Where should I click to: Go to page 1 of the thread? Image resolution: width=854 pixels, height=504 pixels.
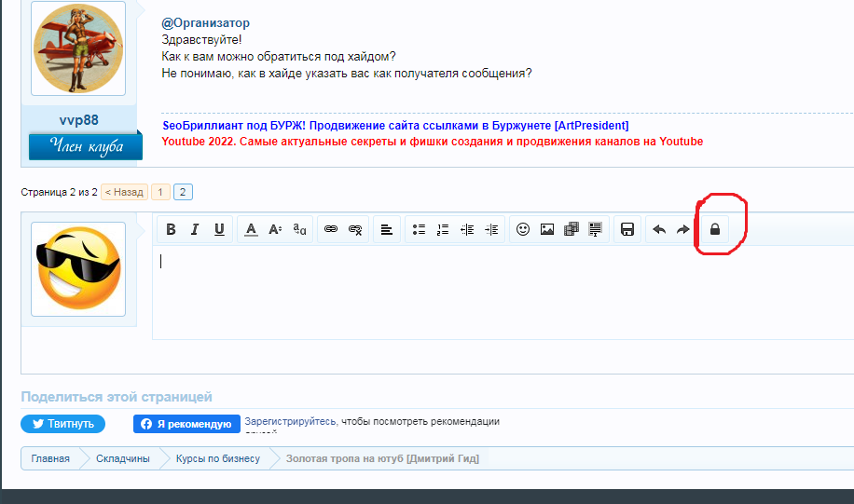tap(160, 192)
